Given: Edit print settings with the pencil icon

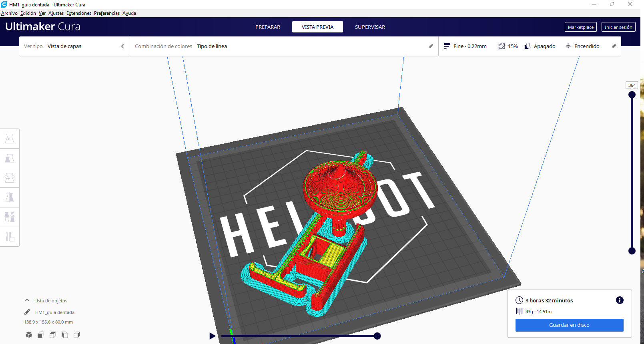Looking at the screenshot, I should pos(614,46).
